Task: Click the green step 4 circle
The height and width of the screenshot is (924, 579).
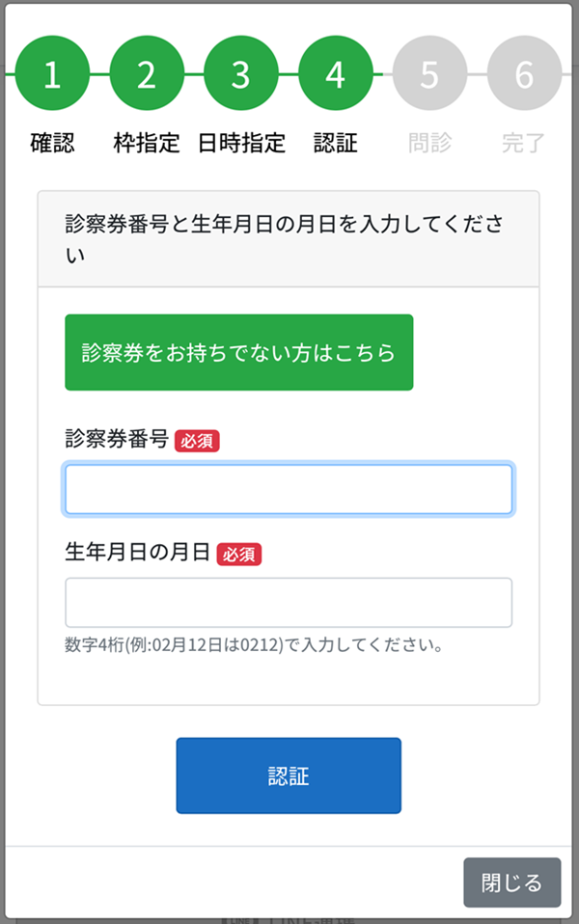Action: point(336,74)
